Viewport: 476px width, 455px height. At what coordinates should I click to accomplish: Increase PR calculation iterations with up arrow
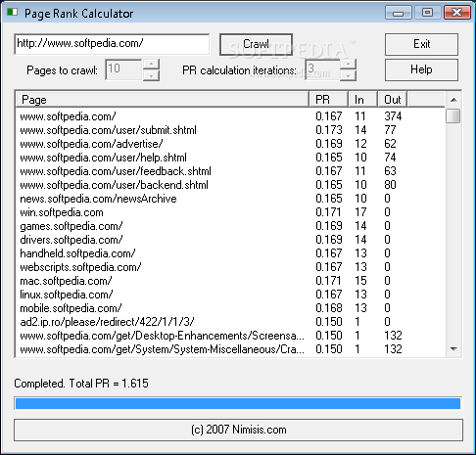point(349,64)
